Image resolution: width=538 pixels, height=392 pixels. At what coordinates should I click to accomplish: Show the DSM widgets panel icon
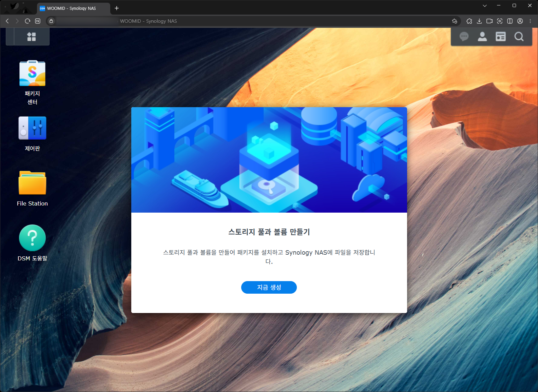coord(501,36)
